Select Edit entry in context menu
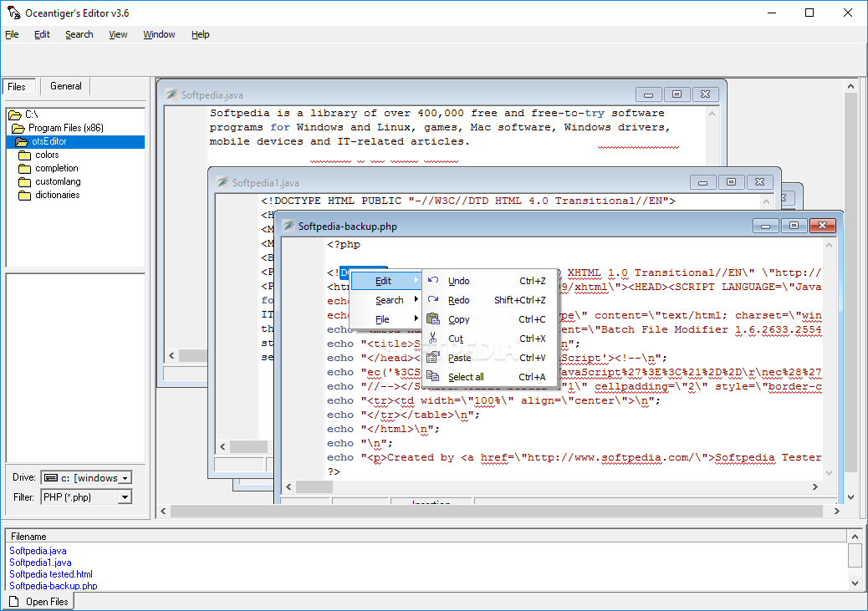This screenshot has width=868, height=611. [x=385, y=281]
